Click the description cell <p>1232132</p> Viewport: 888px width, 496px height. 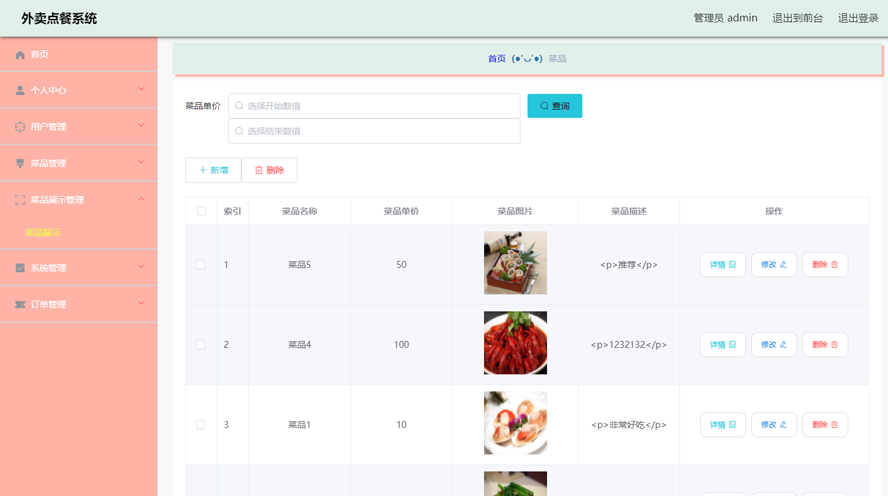629,345
